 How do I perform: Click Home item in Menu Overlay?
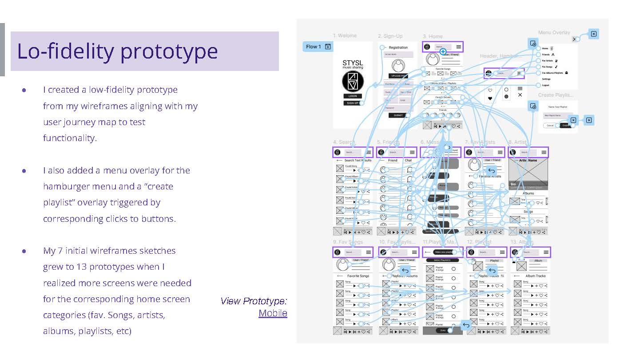[x=545, y=48]
